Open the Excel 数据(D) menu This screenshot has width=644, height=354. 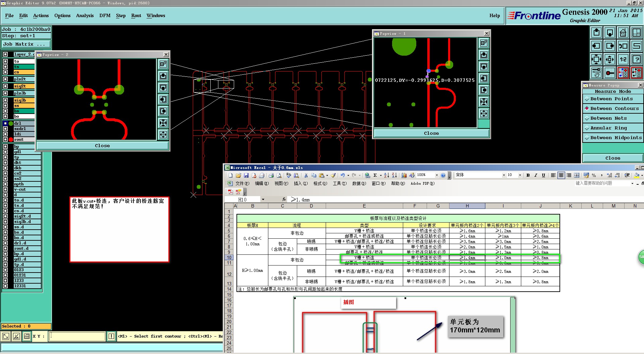[359, 184]
